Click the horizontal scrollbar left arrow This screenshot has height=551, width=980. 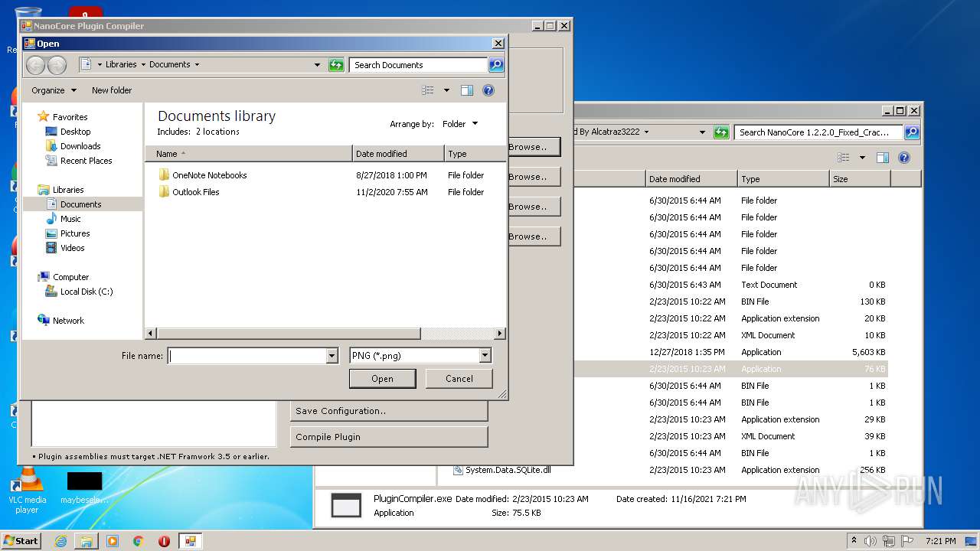(x=151, y=334)
